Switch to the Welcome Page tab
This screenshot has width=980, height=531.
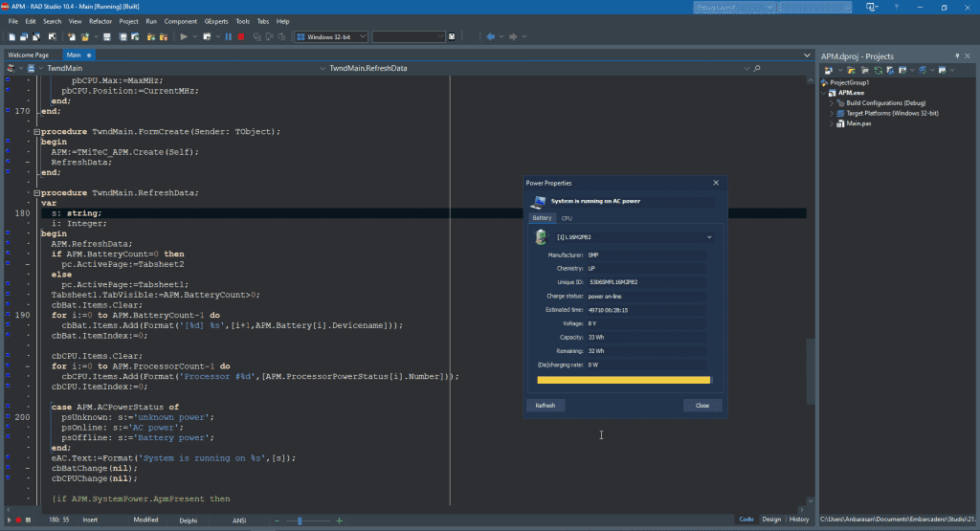pos(28,55)
